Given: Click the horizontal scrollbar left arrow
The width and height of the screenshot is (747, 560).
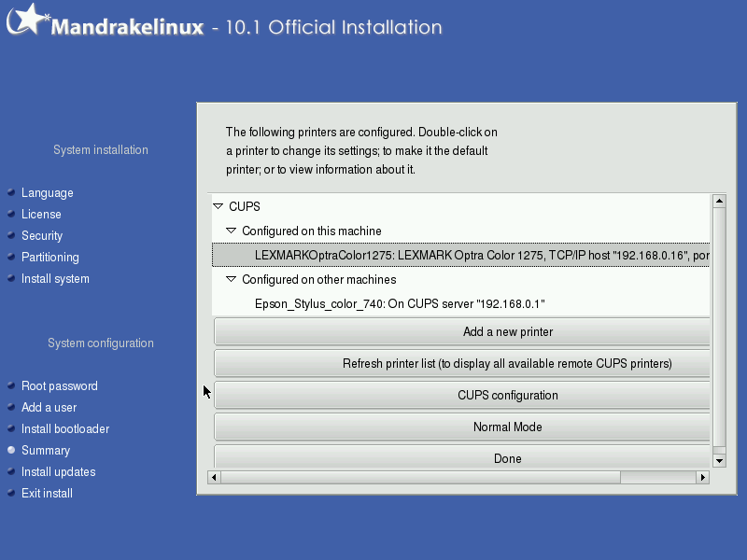Looking at the screenshot, I should [214, 477].
